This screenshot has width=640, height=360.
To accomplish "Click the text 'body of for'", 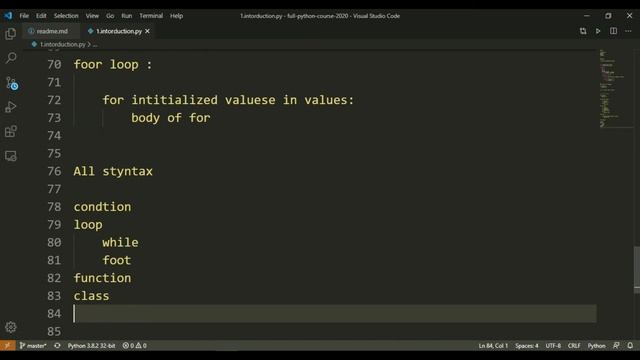I will click(171, 118).
